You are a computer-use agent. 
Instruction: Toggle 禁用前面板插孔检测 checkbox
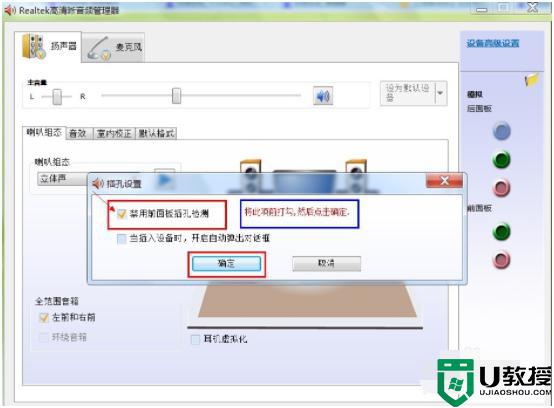122,214
